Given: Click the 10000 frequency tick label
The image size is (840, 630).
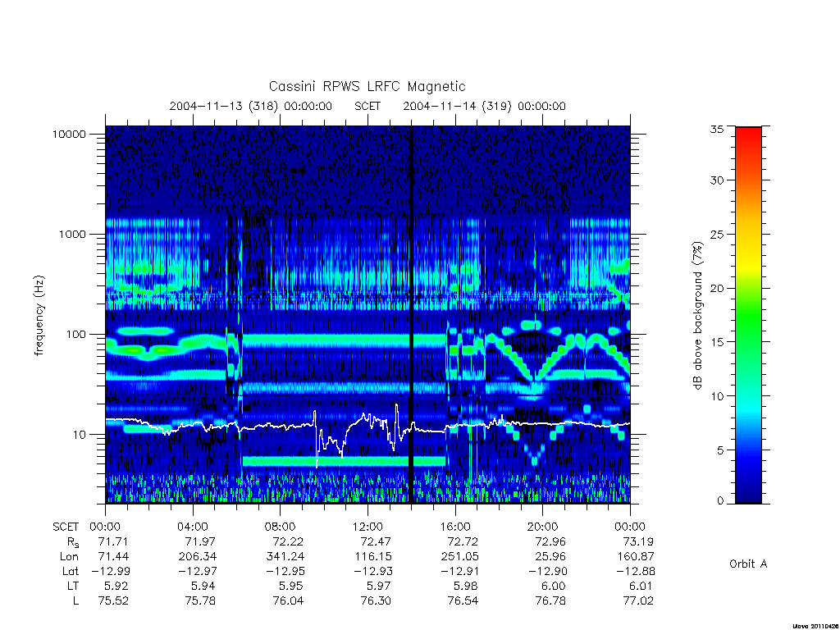Looking at the screenshot, I should [69, 134].
